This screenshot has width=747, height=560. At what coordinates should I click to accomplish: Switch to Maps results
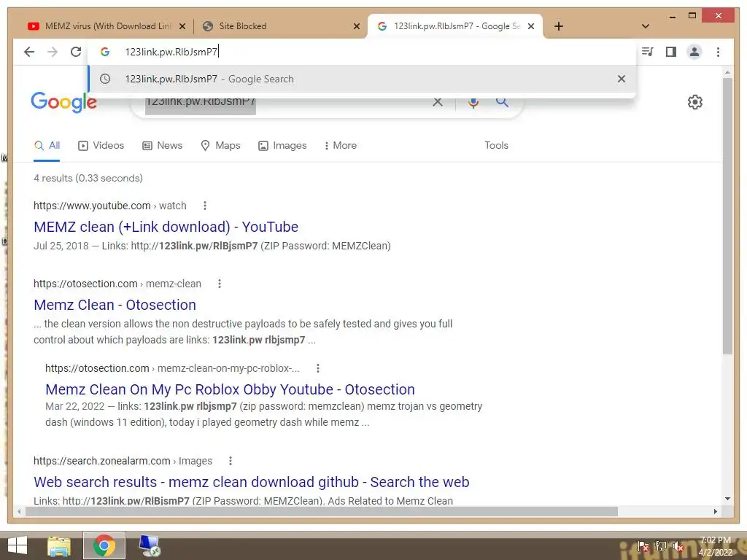(x=220, y=146)
